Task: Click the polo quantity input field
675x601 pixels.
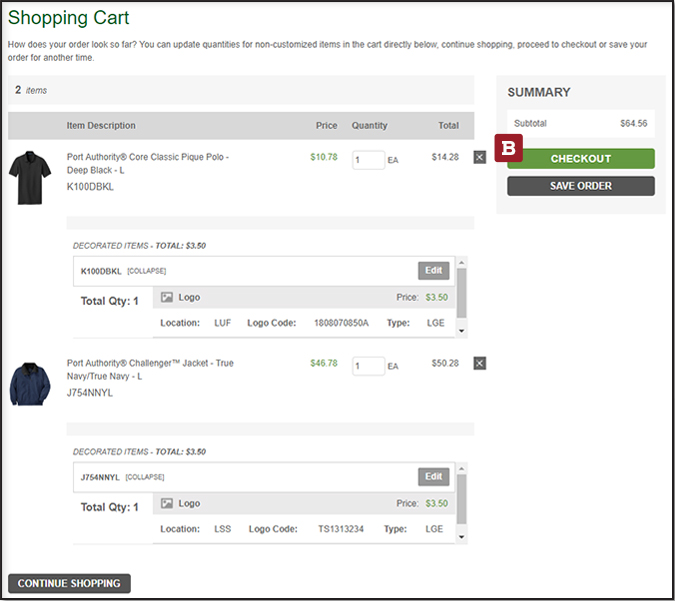Action: pos(368,159)
